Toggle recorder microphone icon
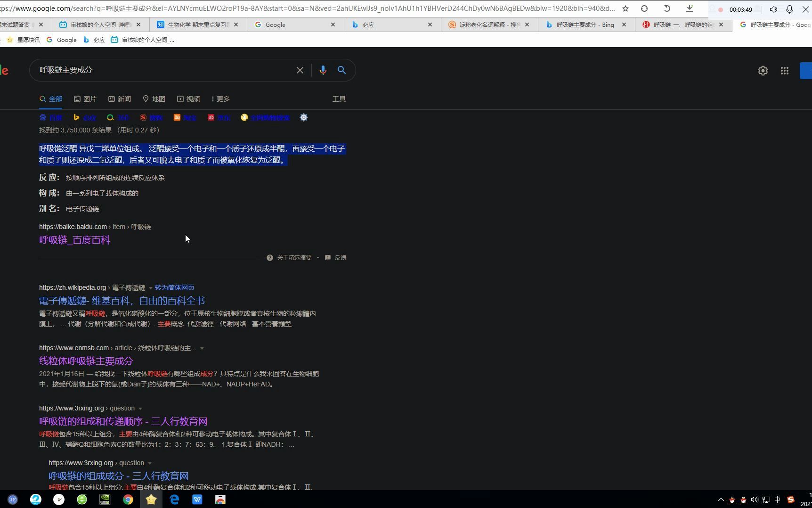812x508 pixels. [790, 9]
